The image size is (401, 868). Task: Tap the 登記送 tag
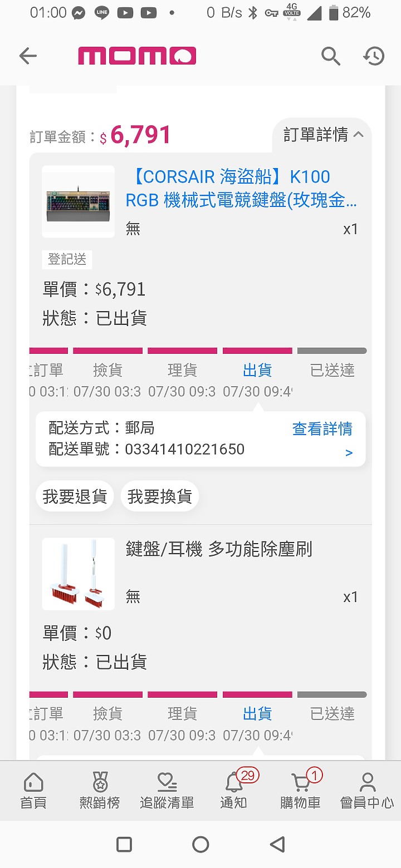coord(67,259)
